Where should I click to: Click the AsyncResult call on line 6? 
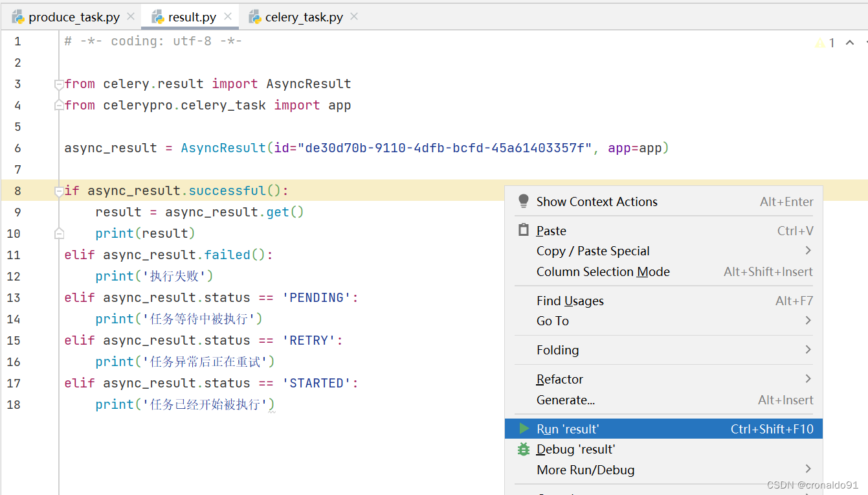click(x=223, y=148)
